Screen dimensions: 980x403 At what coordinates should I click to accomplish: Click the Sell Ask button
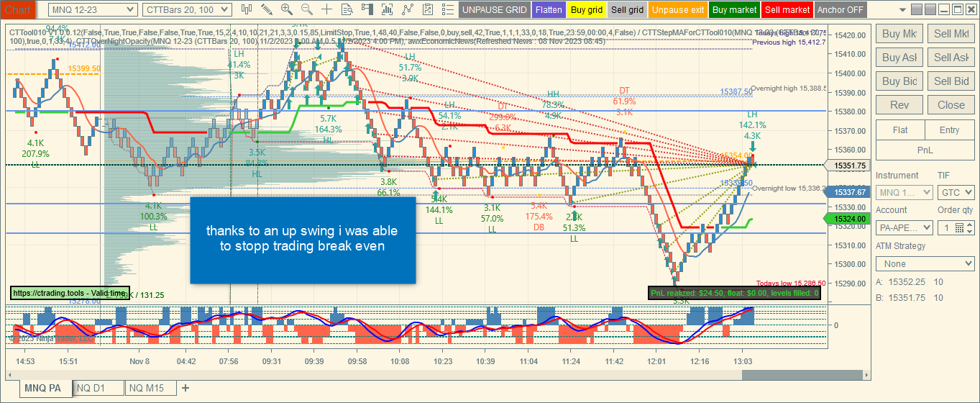point(951,58)
